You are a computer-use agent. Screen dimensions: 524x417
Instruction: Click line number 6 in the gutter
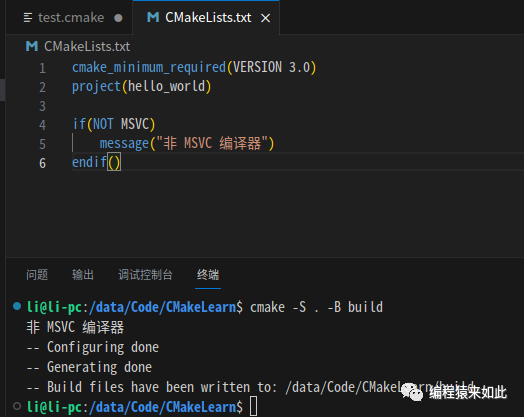tap(42, 163)
